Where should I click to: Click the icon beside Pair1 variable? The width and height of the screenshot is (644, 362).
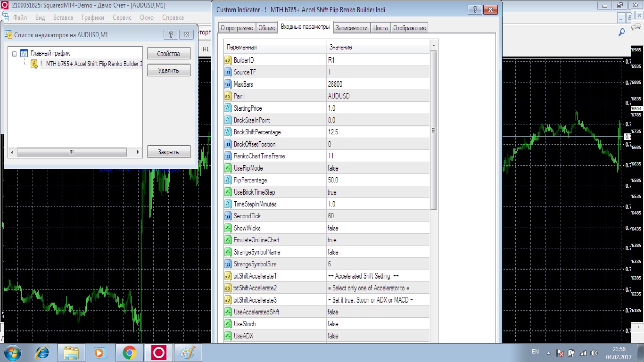click(x=228, y=96)
